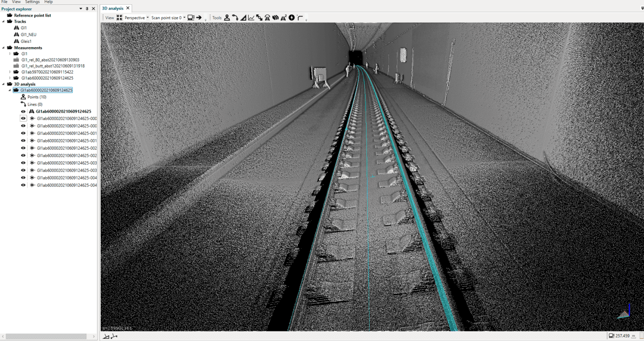Image resolution: width=644 pixels, height=341 pixels.
Task: Click the fit-to-view collapse arrows icon
Action: (x=119, y=18)
